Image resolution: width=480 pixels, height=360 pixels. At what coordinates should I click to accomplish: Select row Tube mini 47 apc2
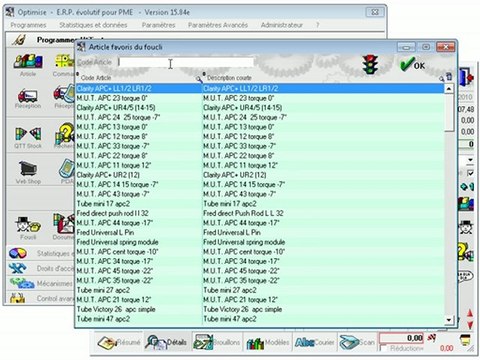(x=260, y=319)
